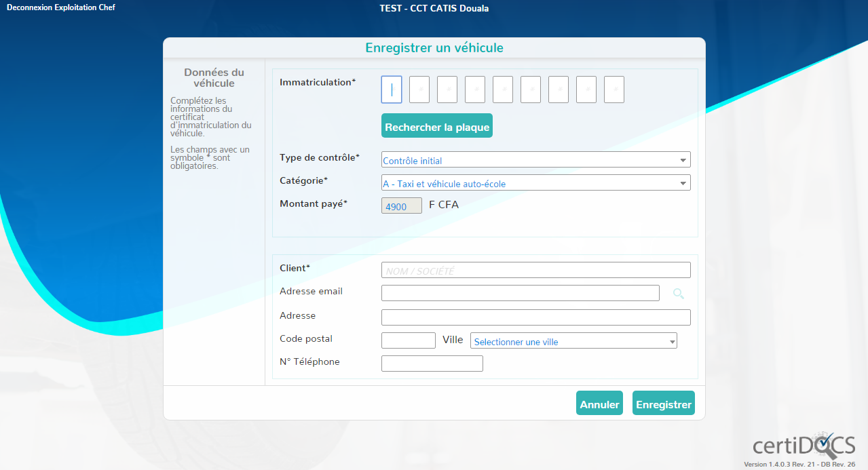Click into the Adresse text field

click(x=535, y=317)
